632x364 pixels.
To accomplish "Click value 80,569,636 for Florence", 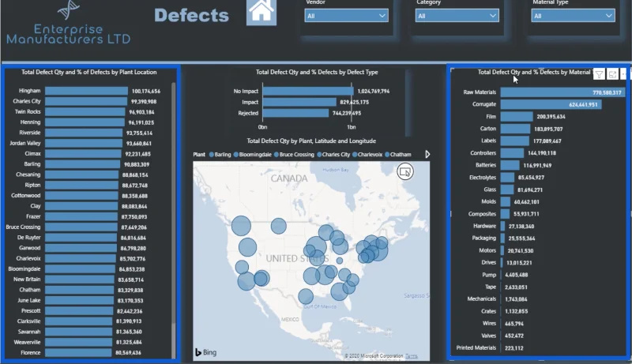I will [128, 353].
